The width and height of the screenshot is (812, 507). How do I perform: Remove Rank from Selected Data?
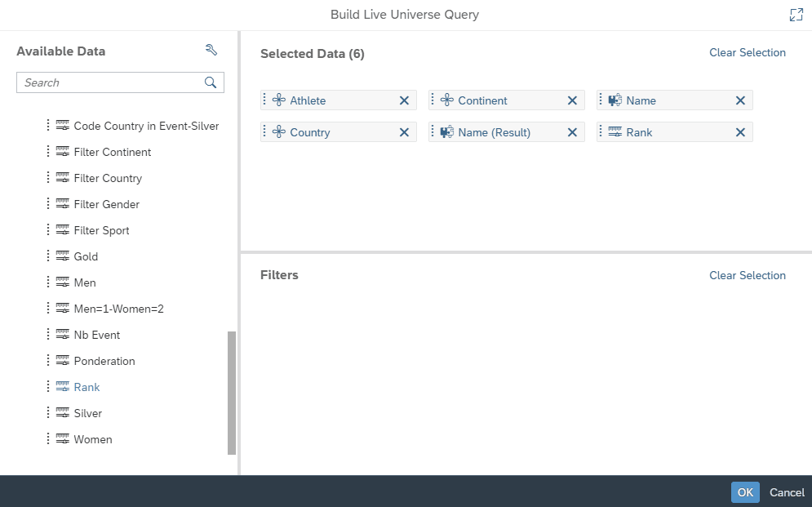[x=740, y=131]
